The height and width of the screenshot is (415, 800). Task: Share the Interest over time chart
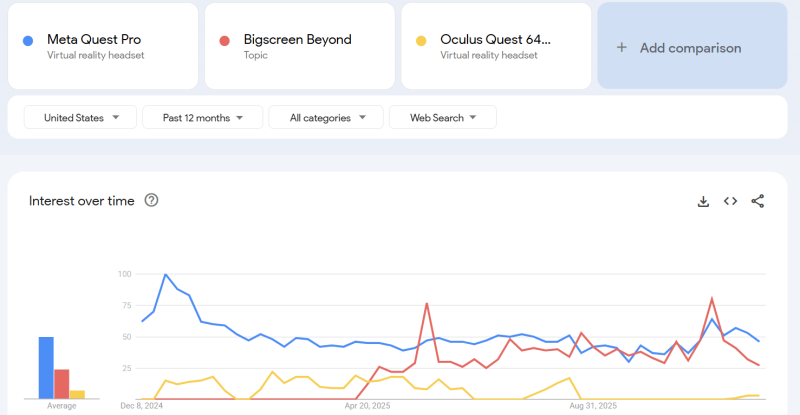point(757,201)
